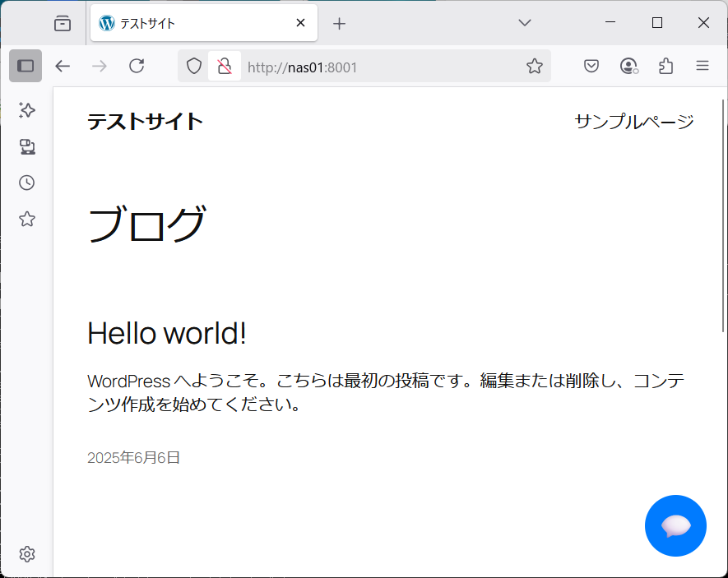Click the page's vertical scrollbar thumb
Viewport: 728px width, 578px height.
coord(723,215)
